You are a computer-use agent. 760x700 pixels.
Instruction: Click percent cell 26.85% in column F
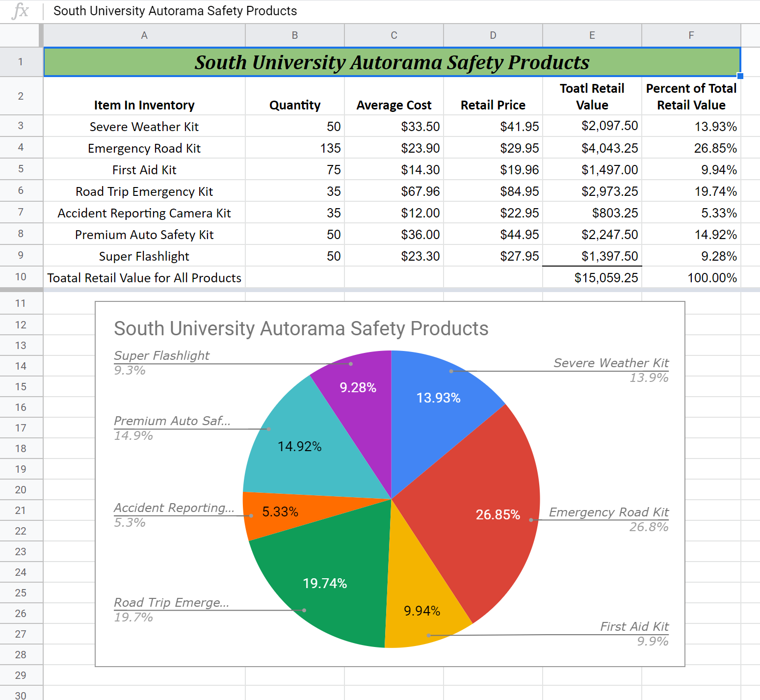[x=691, y=148]
